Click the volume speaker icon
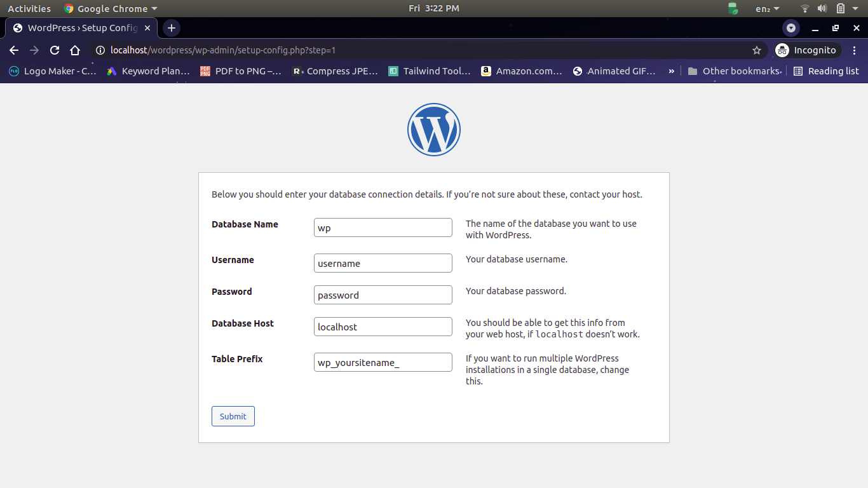The image size is (868, 488). 822,8
